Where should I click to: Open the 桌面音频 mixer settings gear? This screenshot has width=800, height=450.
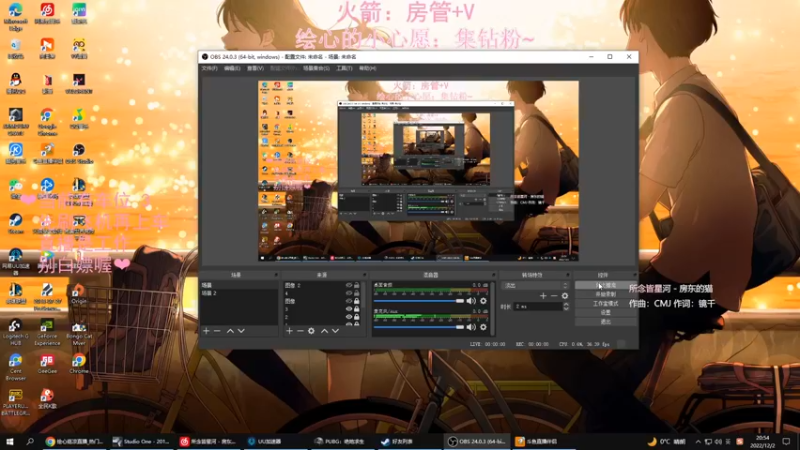[x=483, y=301]
